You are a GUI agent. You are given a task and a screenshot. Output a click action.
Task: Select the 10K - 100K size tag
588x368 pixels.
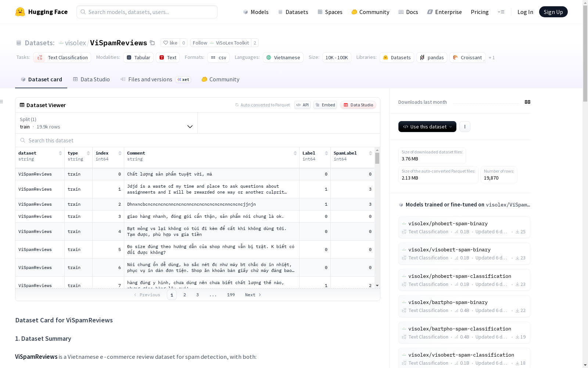(x=337, y=57)
